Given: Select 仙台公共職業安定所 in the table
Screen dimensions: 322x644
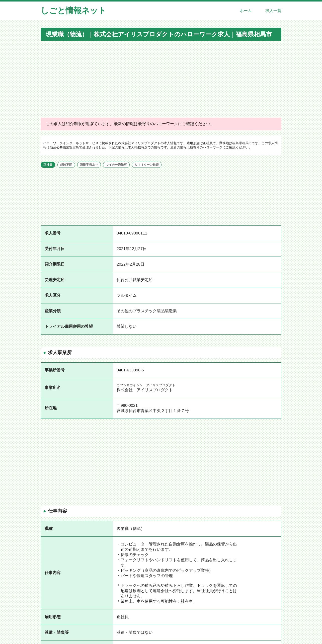Looking at the screenshot, I should pos(135,280).
